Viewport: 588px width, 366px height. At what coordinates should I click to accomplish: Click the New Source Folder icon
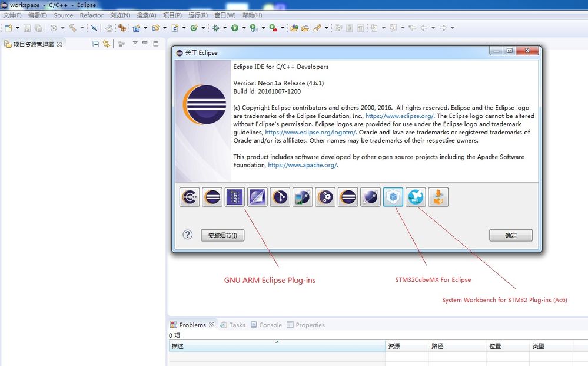(155, 28)
